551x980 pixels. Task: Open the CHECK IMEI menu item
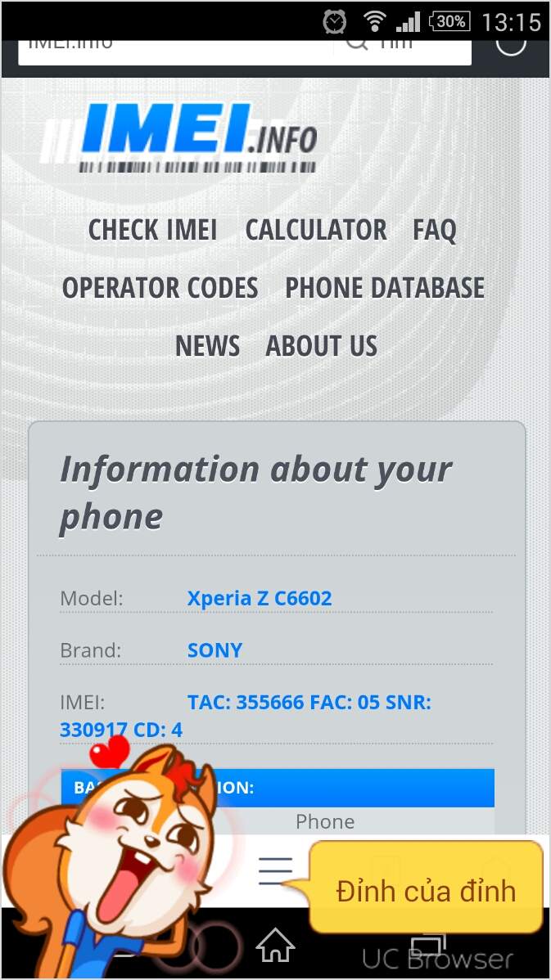click(152, 229)
